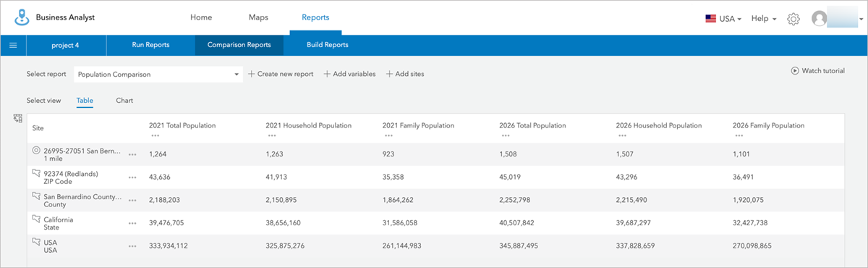Open the Watch tutorial link
Image resolution: width=868 pixels, height=268 pixels.
[x=818, y=71]
